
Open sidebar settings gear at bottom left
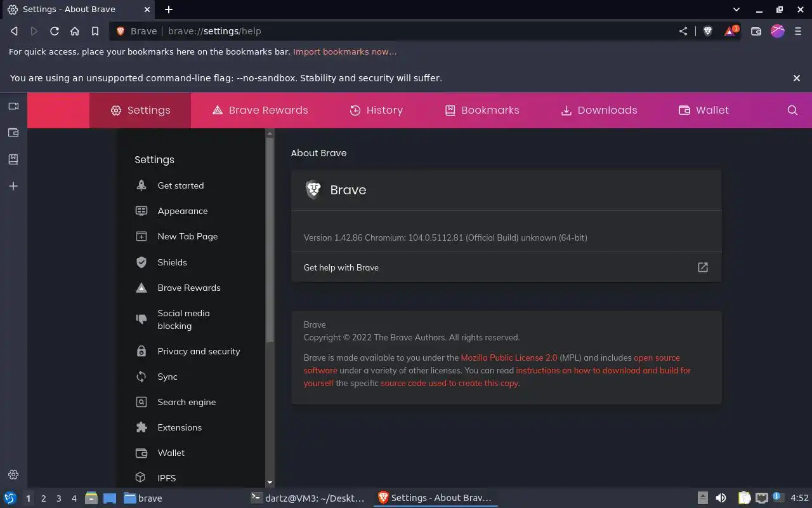(13, 474)
